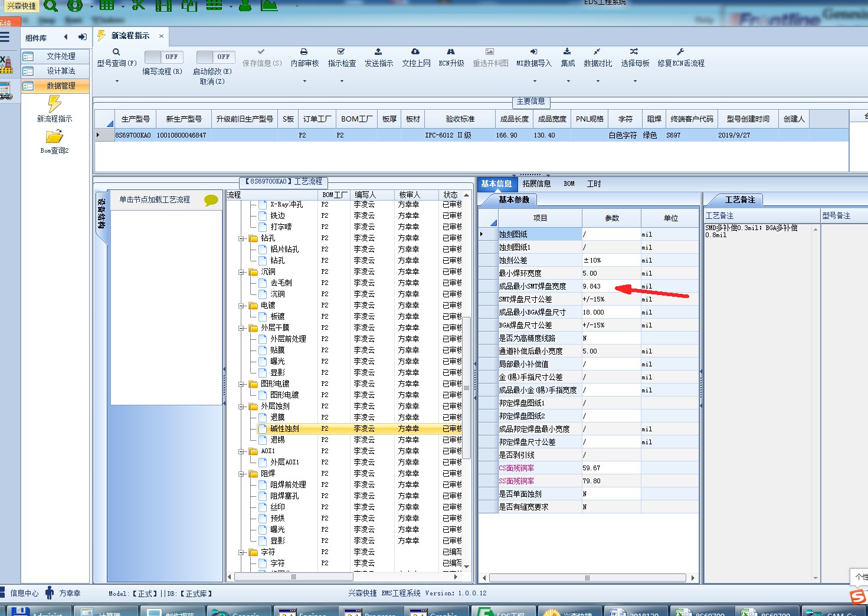Open the 集成 dropdown arrow
The width and height of the screenshot is (868, 616).
[568, 81]
